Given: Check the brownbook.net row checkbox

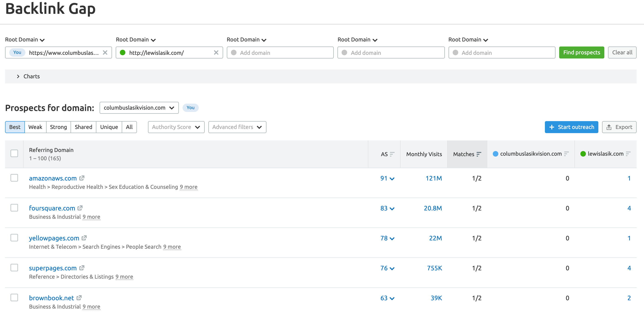Looking at the screenshot, I should (14, 298).
